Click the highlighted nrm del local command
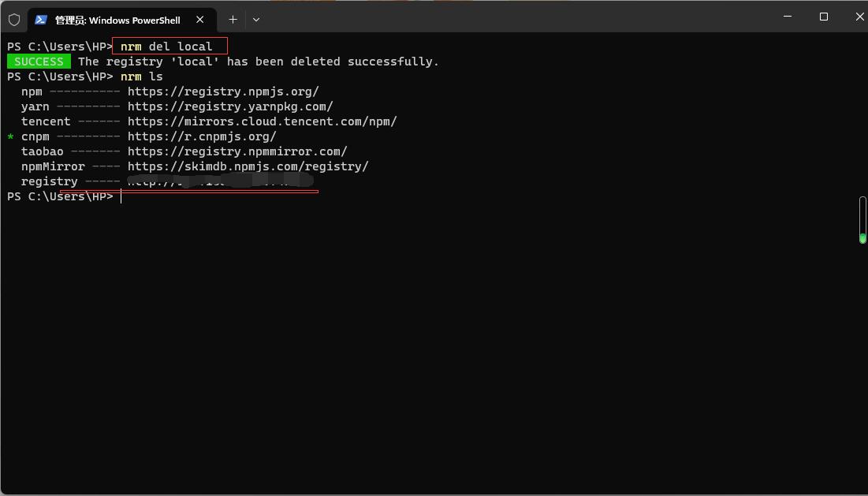The width and height of the screenshot is (868, 496). click(x=166, y=47)
